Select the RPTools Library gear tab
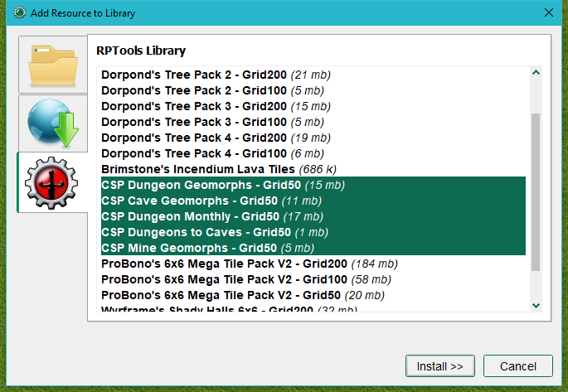Viewport: 568px width, 392px height. 52,183
